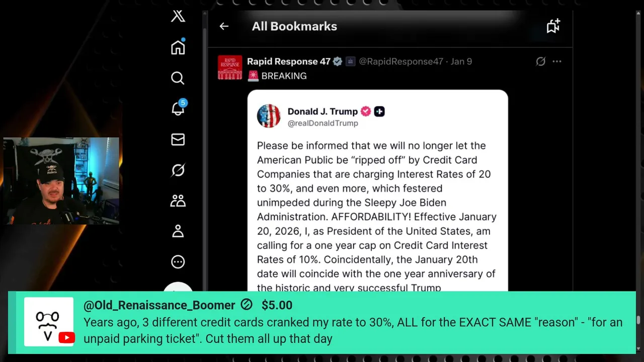The width and height of the screenshot is (644, 362).
Task: Create a new bookmark folder
Action: (553, 26)
